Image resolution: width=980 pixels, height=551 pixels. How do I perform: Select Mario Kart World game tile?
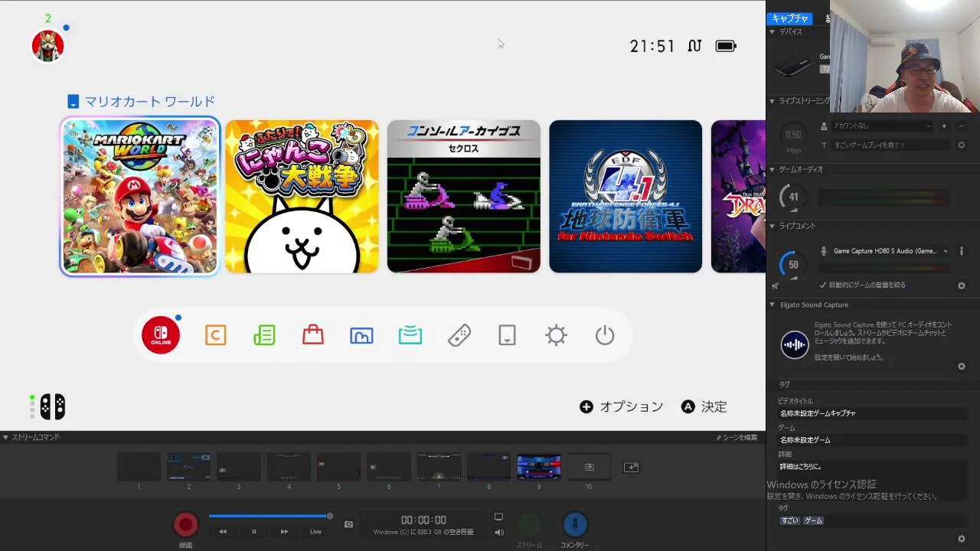[140, 197]
